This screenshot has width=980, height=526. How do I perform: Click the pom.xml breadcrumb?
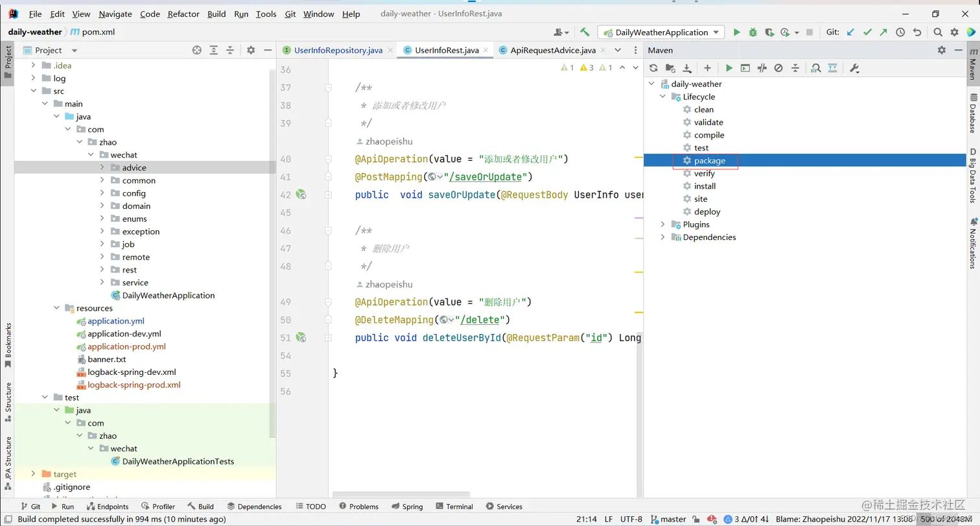[93, 32]
